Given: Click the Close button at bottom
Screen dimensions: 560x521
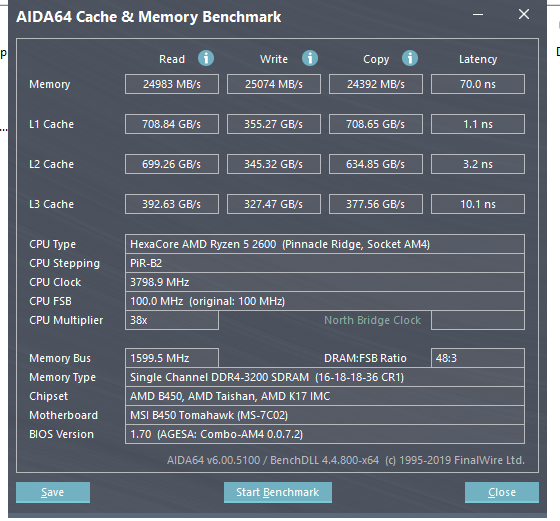Looking at the screenshot, I should (501, 492).
